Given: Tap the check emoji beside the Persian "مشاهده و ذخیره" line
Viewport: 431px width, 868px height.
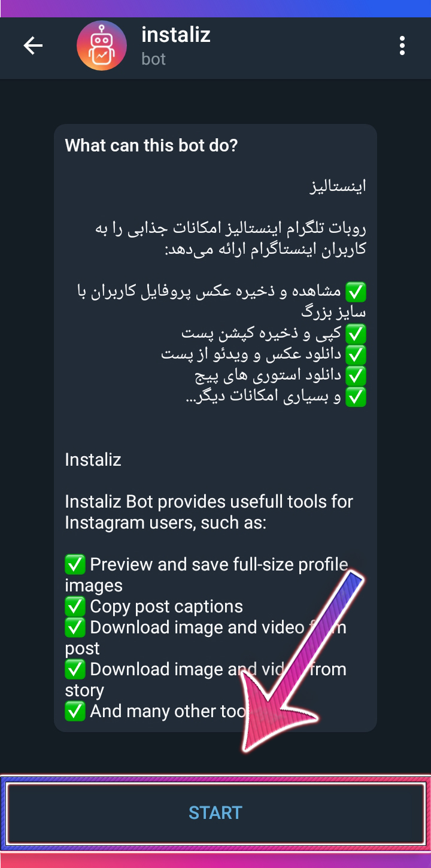Looking at the screenshot, I should point(356,292).
